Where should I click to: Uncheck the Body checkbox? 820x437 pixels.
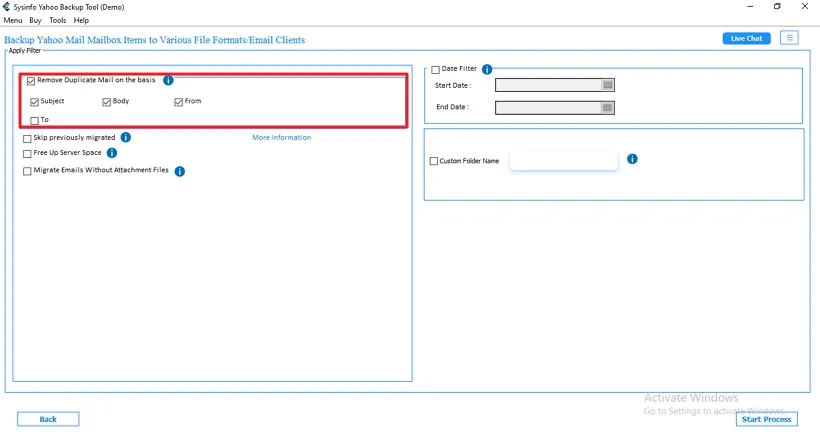coord(107,102)
